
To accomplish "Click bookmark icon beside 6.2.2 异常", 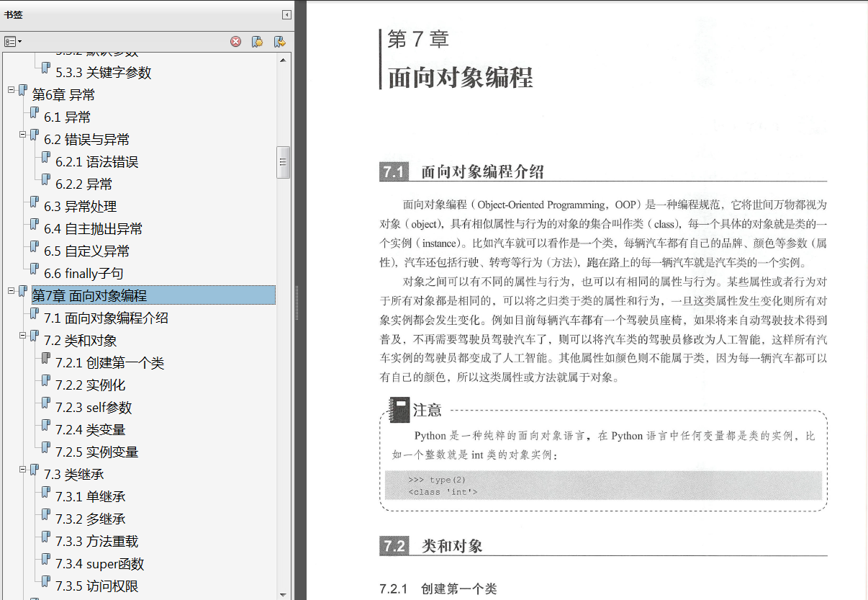I will (x=46, y=181).
